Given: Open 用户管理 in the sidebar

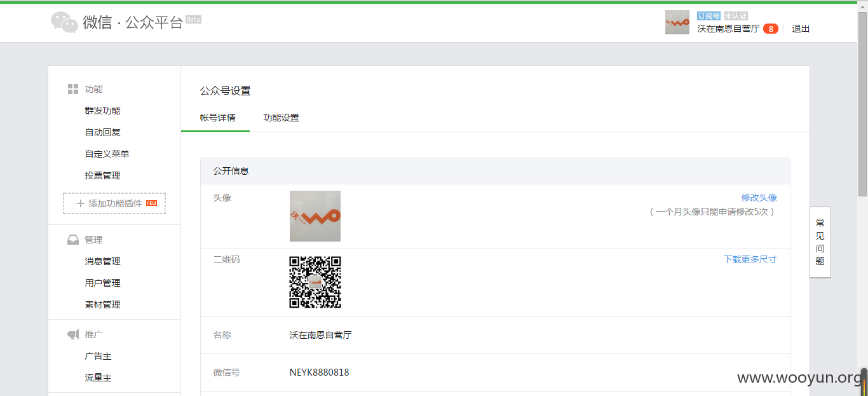Looking at the screenshot, I should point(103,283).
